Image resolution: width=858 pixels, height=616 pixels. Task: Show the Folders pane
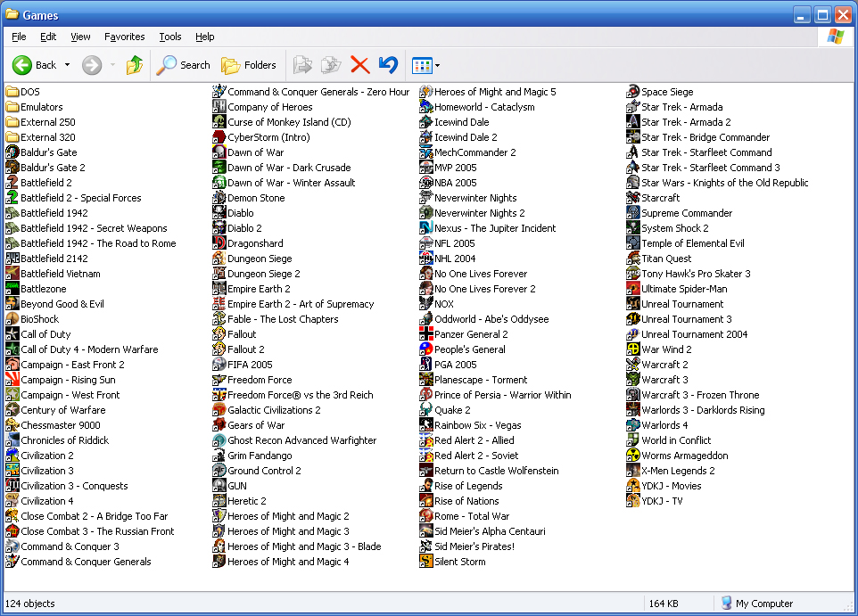249,65
